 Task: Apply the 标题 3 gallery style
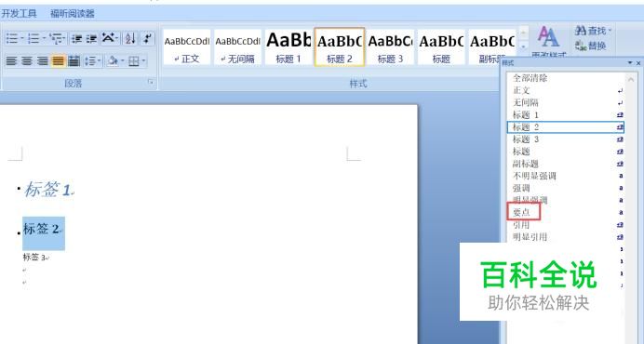click(x=390, y=46)
